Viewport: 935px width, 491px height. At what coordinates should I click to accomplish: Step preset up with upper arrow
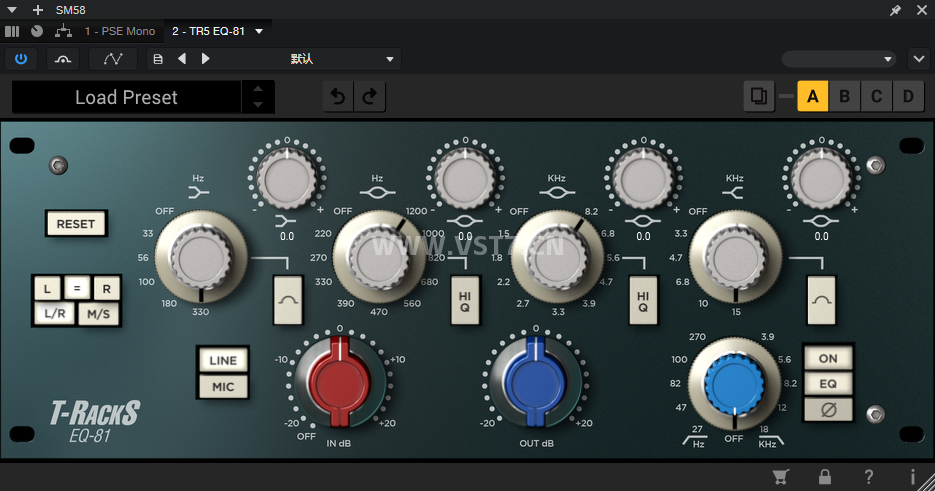coord(258,89)
